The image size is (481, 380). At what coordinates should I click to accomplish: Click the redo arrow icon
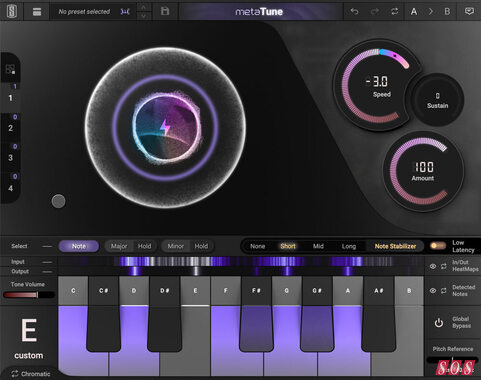point(375,12)
